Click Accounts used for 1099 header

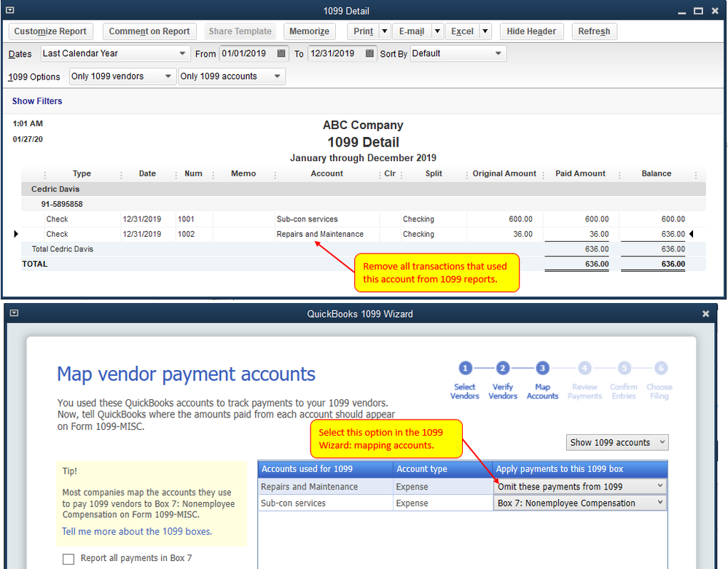click(x=326, y=469)
